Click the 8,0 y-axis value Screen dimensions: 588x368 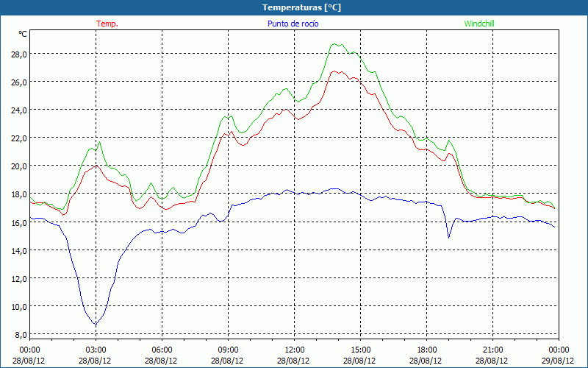tap(21, 334)
